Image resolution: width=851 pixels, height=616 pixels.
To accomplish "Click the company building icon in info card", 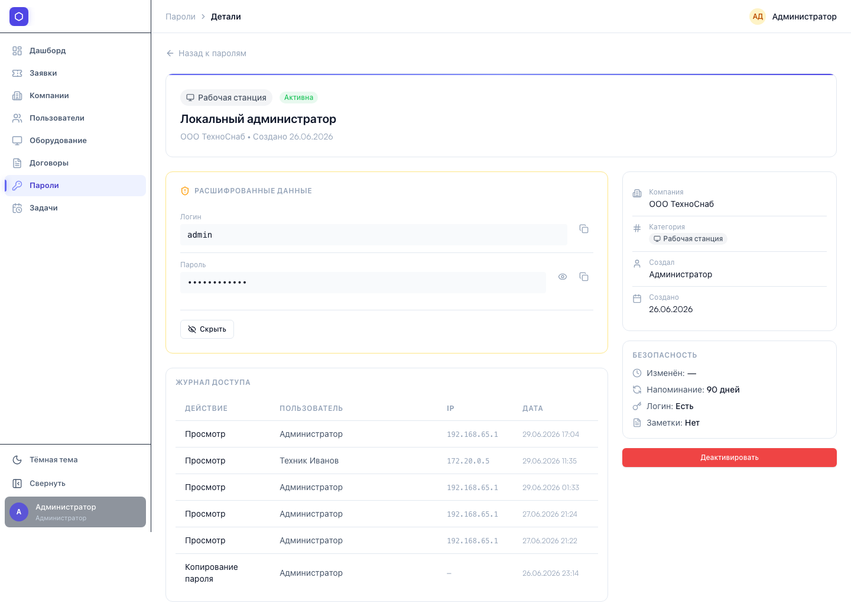I will pyautogui.click(x=637, y=193).
